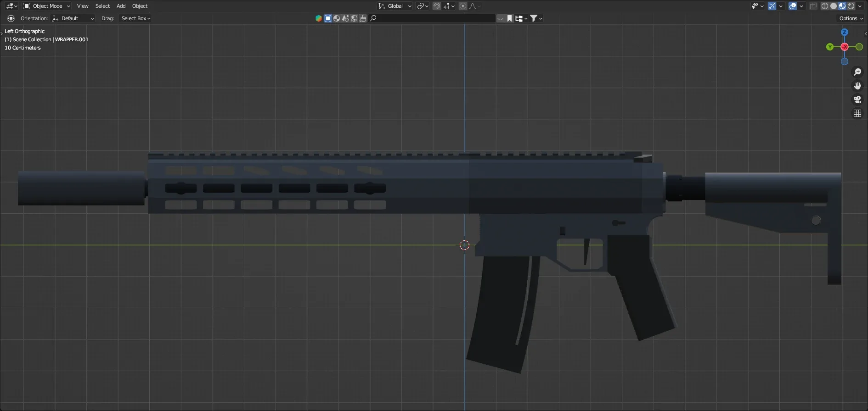The width and height of the screenshot is (868, 411).
Task: Select the rifle suppressor object
Action: (81, 189)
